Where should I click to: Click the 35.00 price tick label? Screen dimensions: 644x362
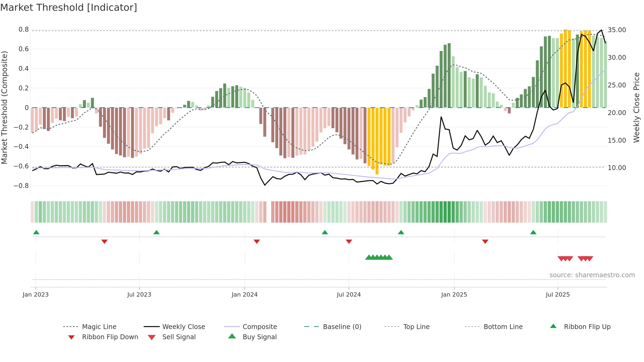point(617,30)
